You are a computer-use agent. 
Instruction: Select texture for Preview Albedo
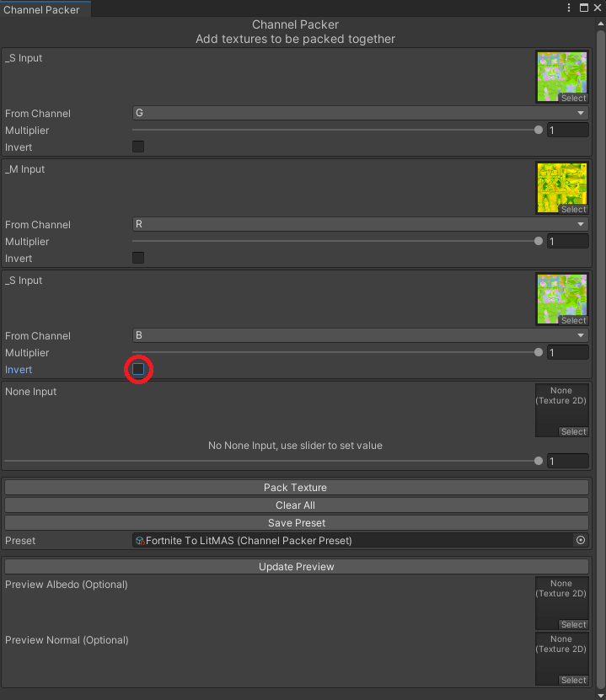[x=573, y=624]
